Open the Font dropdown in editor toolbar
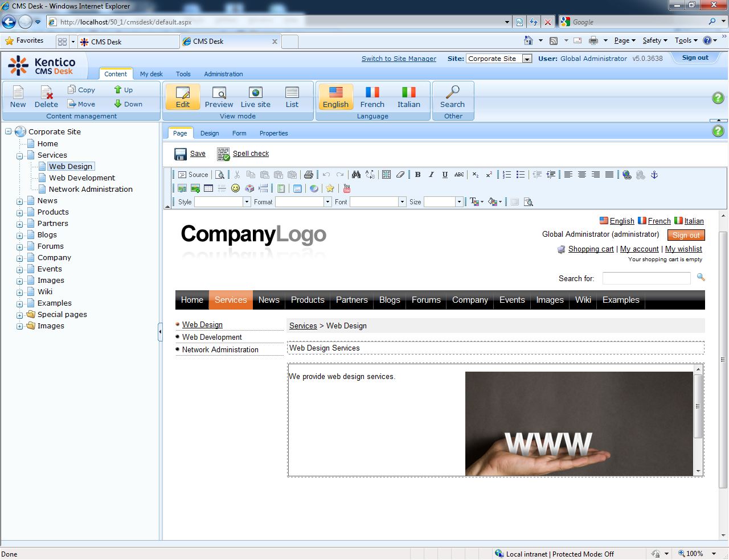Screen dimensions: 729x560 click(402, 202)
